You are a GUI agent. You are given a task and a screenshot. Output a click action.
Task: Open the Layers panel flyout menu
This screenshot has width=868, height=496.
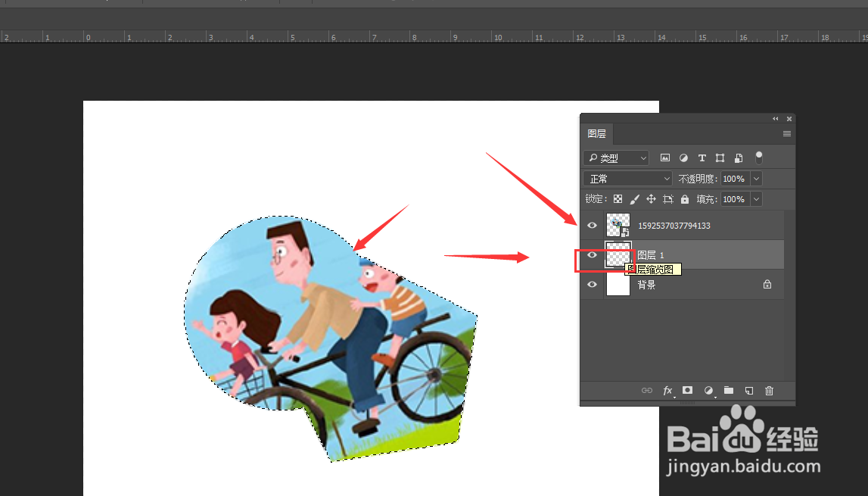click(786, 133)
